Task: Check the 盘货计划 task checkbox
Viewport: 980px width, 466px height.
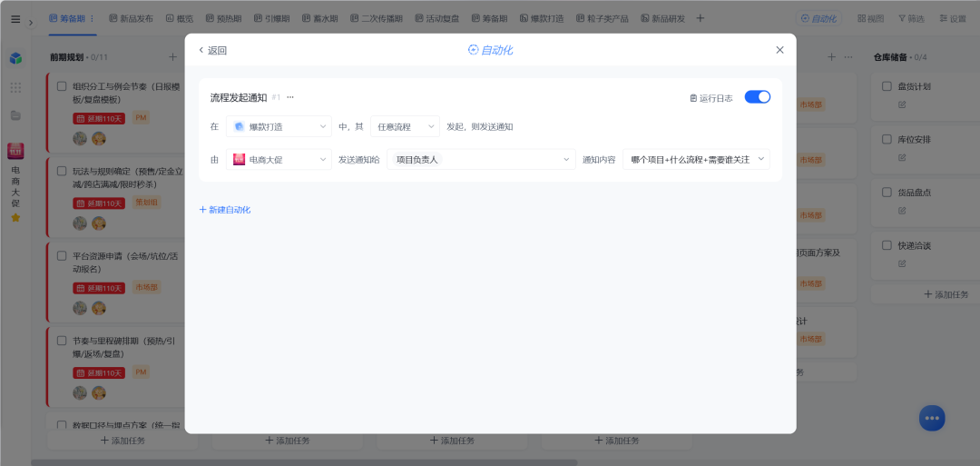Action: coord(887,86)
